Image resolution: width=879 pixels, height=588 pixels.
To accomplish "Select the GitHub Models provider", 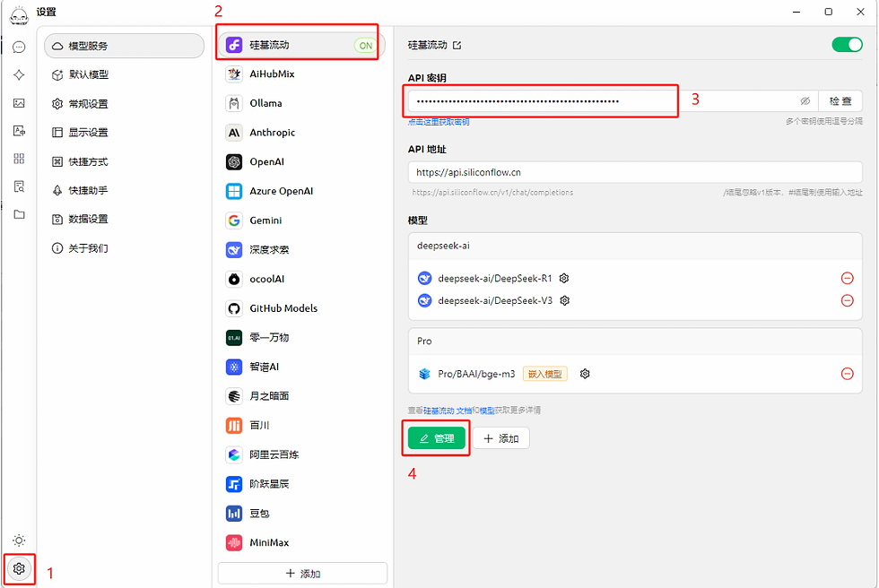I will tap(302, 308).
